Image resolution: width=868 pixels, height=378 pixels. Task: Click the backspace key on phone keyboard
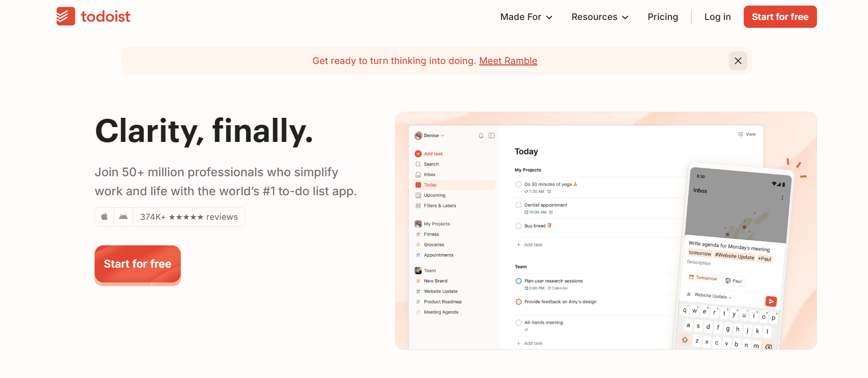point(768,347)
